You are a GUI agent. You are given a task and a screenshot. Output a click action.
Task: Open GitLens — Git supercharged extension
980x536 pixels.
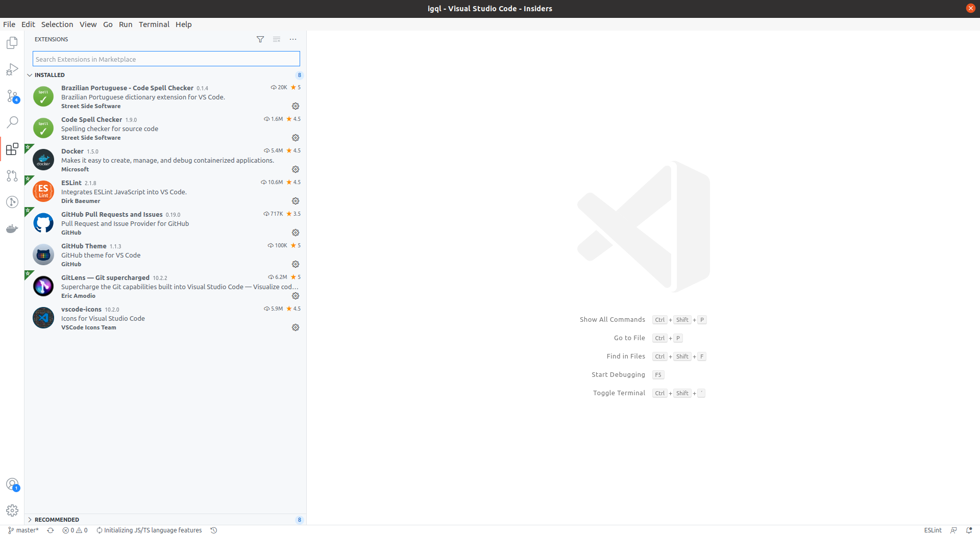[x=165, y=286]
